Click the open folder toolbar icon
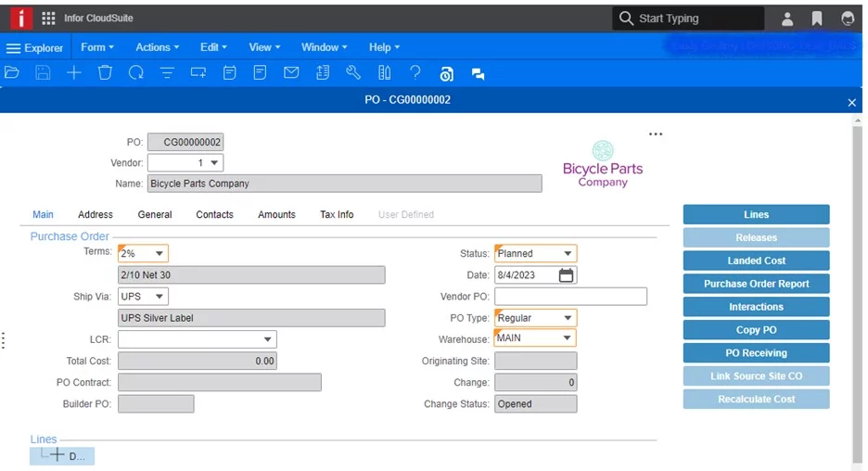Screen dimensions: 868x471 pos(12,73)
